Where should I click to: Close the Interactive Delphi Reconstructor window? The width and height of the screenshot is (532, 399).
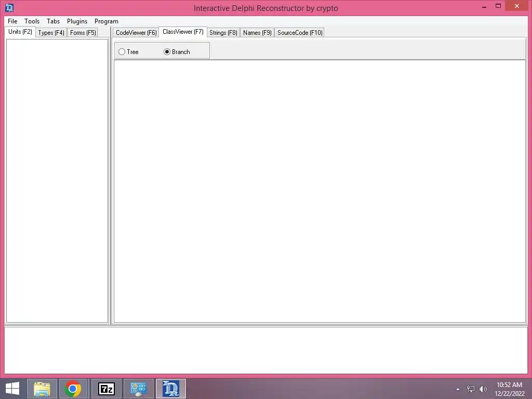point(517,6)
